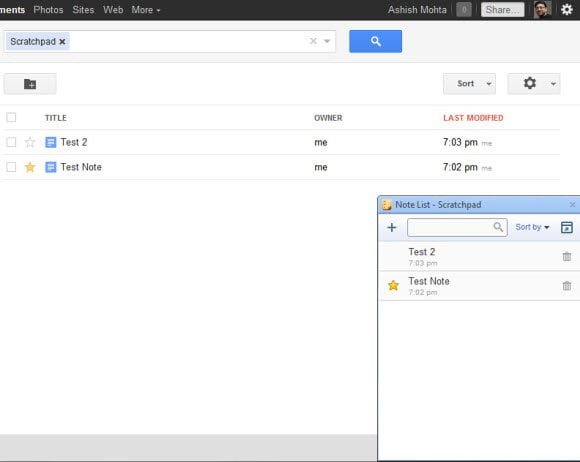Delete the Test Note in Scratchpad
This screenshot has width=580, height=462.
click(567, 286)
